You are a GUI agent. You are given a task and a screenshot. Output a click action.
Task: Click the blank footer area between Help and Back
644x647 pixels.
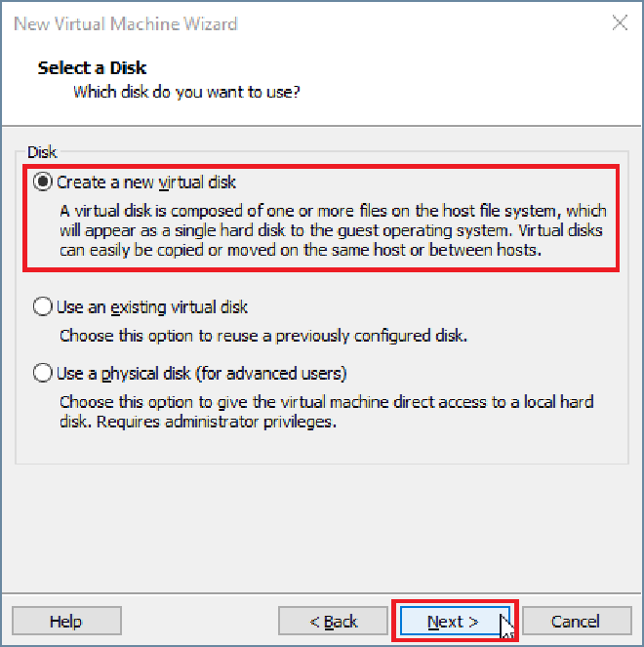click(200, 622)
